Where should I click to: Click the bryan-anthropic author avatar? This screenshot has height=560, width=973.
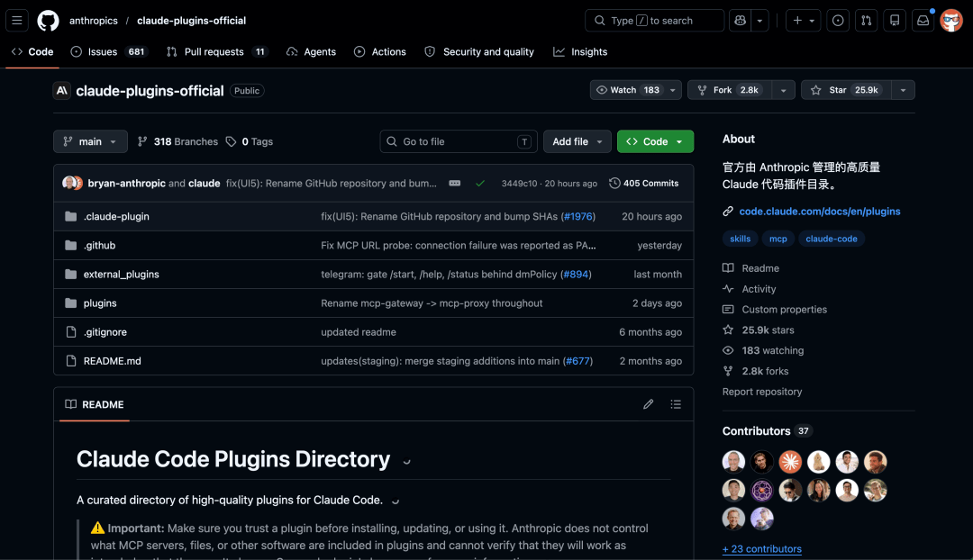pyautogui.click(x=68, y=183)
